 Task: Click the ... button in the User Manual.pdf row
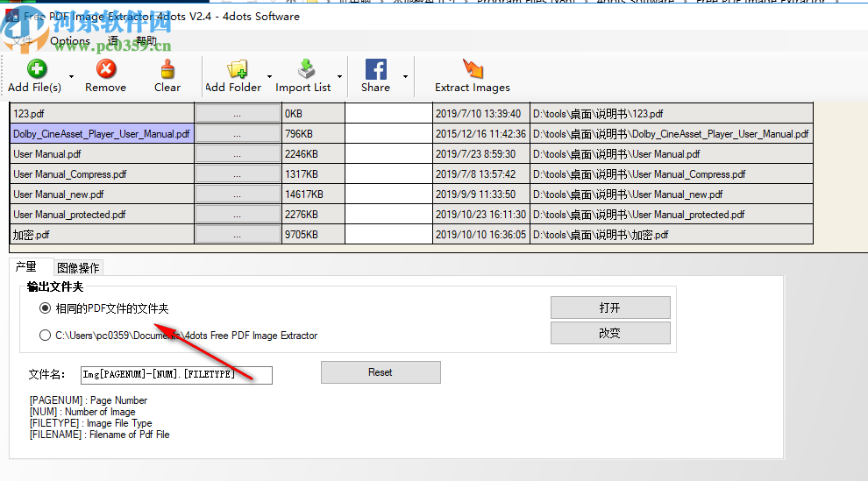click(238, 154)
